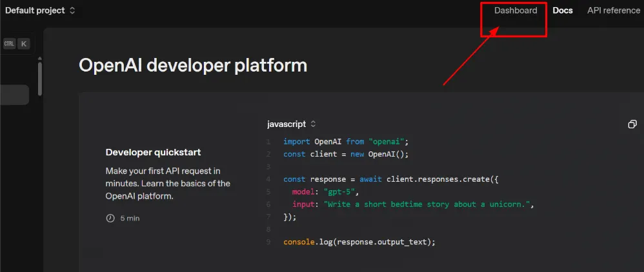Click the import OpenAI code line
The image size is (644, 272).
[x=346, y=141]
